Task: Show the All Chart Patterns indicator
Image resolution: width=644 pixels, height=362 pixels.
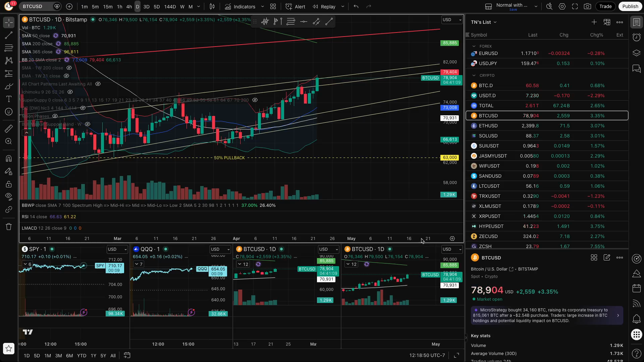Action: point(98,84)
